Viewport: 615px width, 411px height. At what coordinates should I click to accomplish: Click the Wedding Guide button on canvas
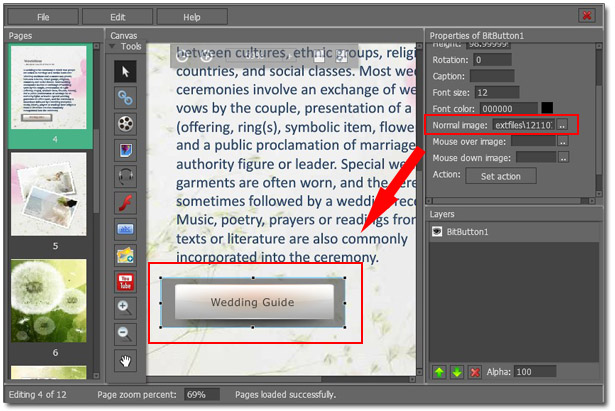coord(253,302)
